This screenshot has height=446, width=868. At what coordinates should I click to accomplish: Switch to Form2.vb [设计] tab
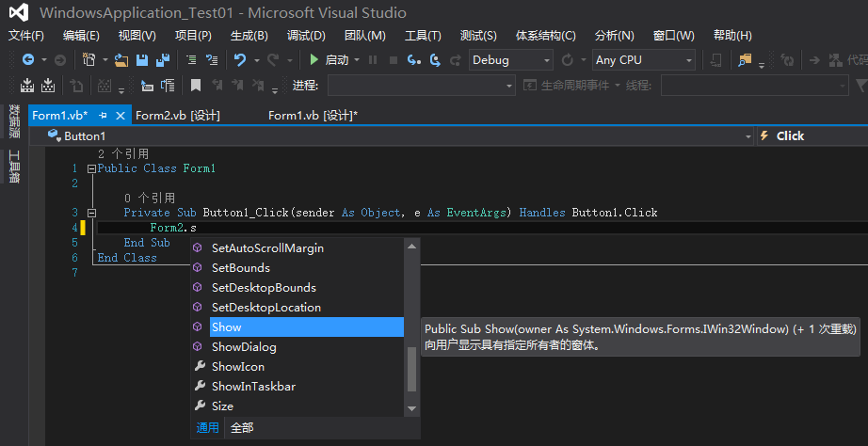click(178, 116)
